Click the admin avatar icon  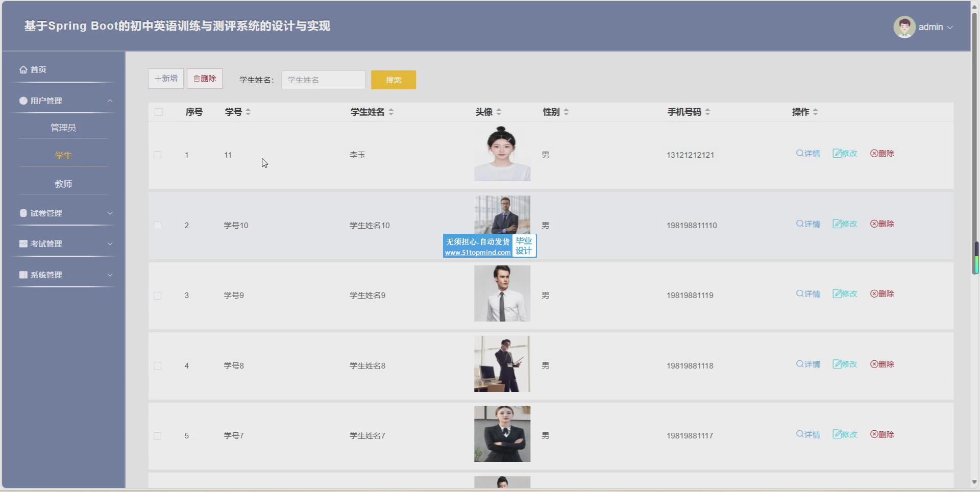coord(904,27)
